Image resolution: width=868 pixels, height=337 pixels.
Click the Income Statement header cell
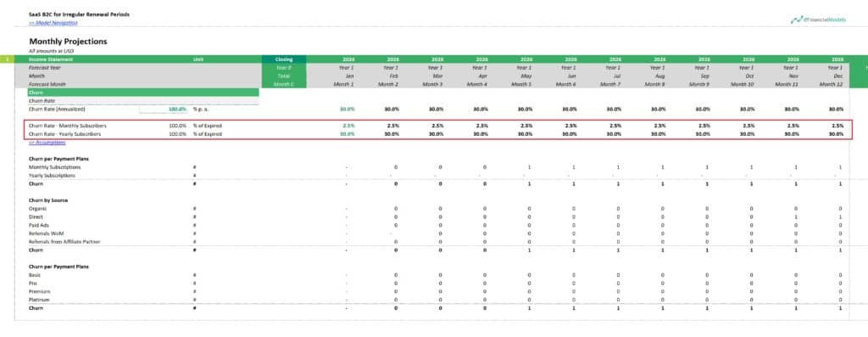[x=50, y=59]
